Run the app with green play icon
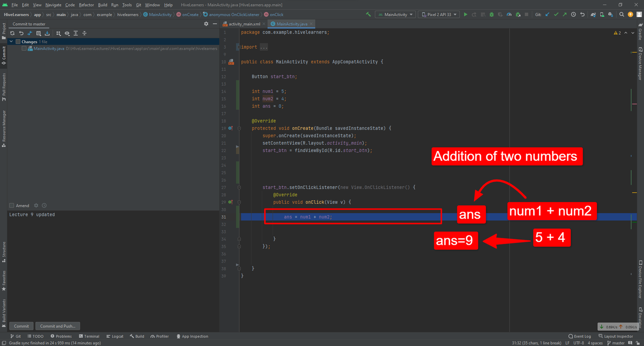This screenshot has height=346, width=644. [465, 15]
